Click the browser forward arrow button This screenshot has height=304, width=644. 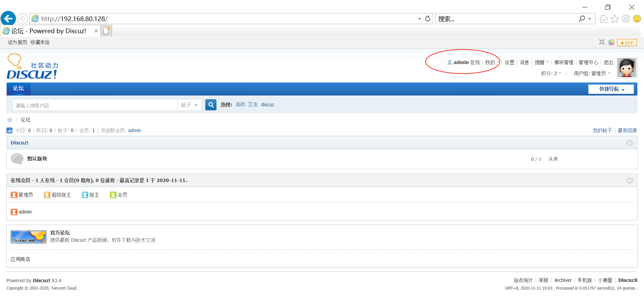tap(22, 19)
